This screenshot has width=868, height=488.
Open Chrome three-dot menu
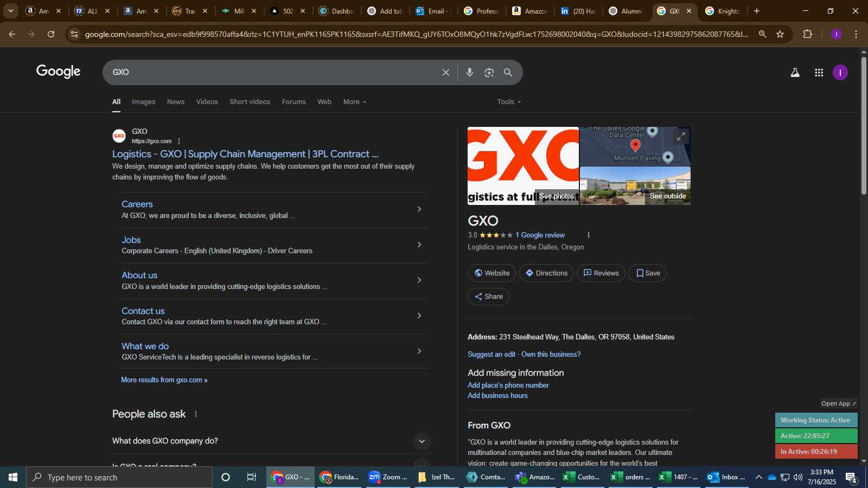(x=856, y=34)
